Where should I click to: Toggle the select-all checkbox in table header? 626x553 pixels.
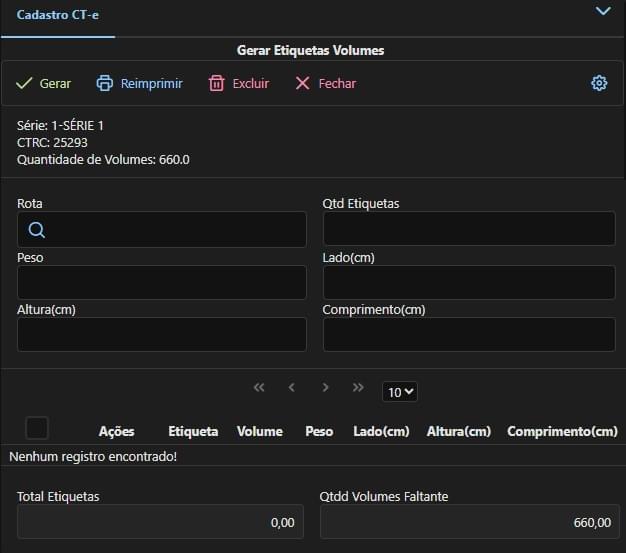(37, 428)
